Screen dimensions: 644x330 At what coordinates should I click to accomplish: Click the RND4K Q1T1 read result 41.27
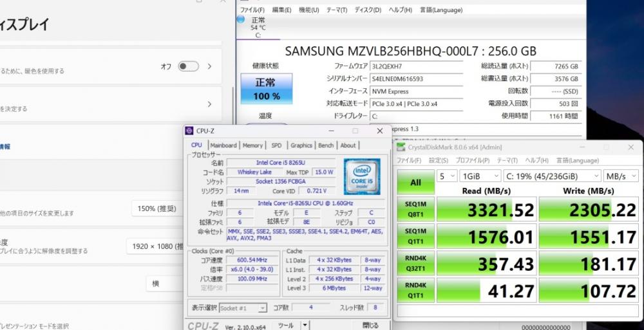tap(486, 291)
